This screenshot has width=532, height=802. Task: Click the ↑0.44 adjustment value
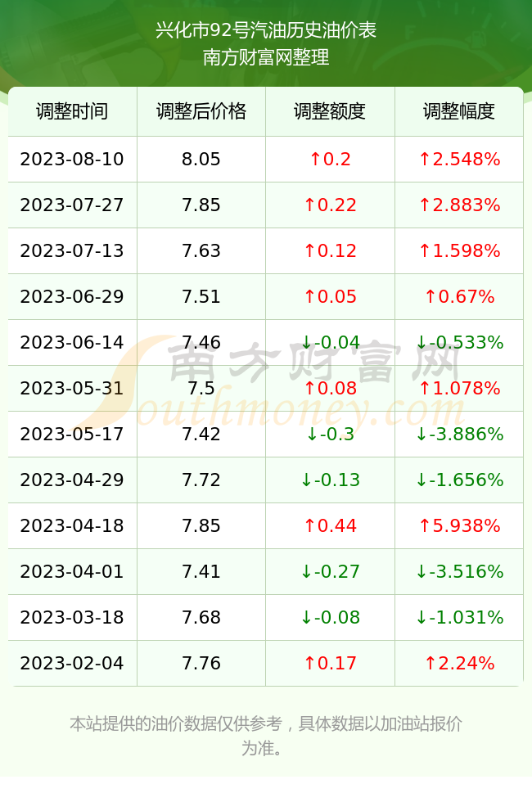pos(330,525)
